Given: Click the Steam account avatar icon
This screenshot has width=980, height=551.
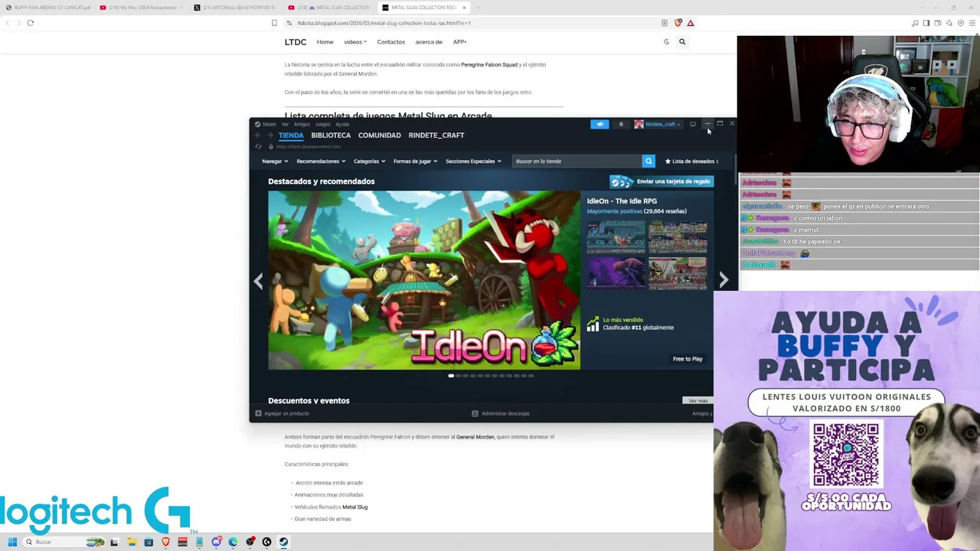Looking at the screenshot, I should coord(639,124).
